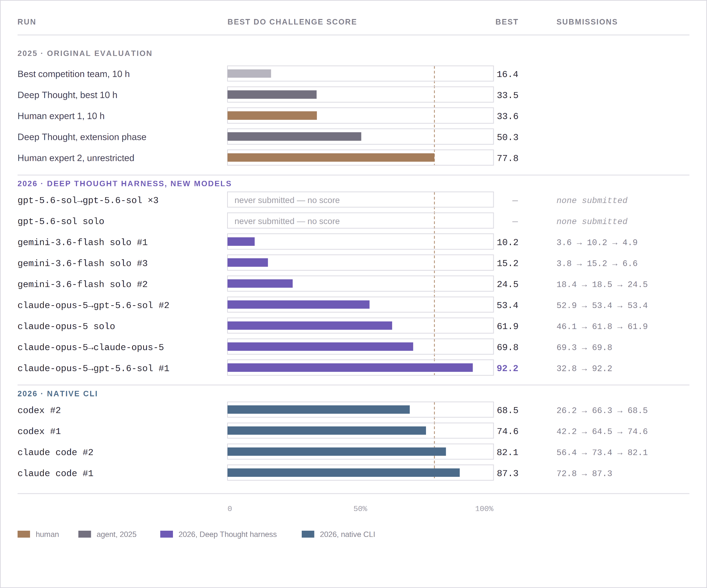The width and height of the screenshot is (707, 588).
Task: Click the 'gpt-5.6-sol solo' run label
Action: pyautogui.click(x=61, y=221)
